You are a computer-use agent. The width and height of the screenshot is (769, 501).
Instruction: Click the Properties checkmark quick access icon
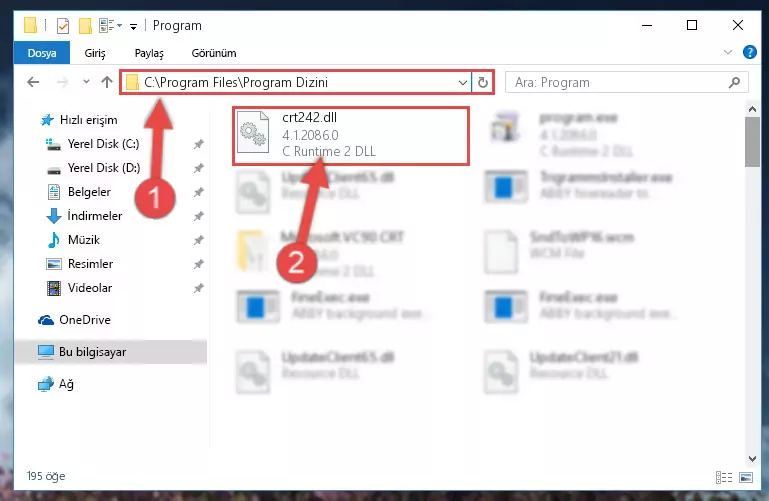pyautogui.click(x=63, y=25)
